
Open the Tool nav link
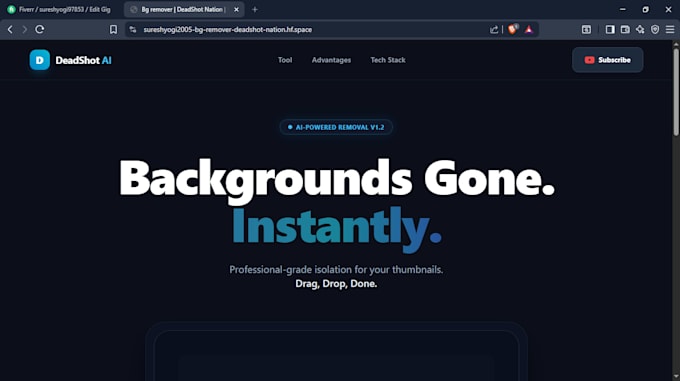pos(285,60)
